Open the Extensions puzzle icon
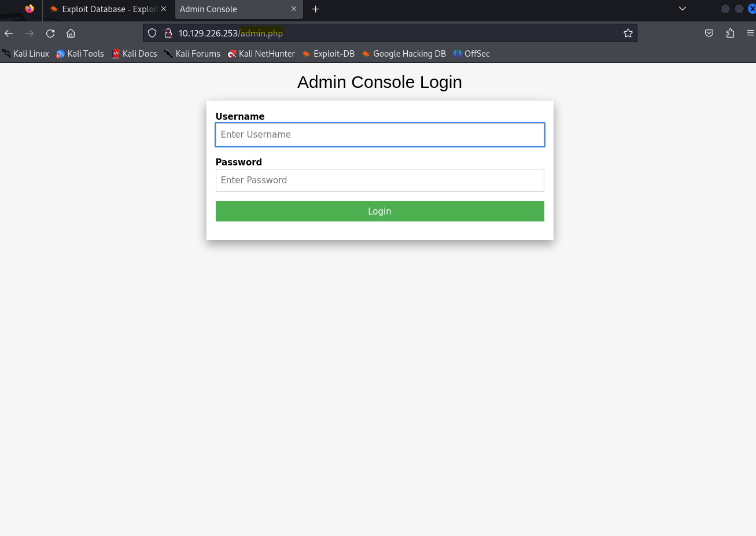The image size is (756, 536). pyautogui.click(x=730, y=33)
